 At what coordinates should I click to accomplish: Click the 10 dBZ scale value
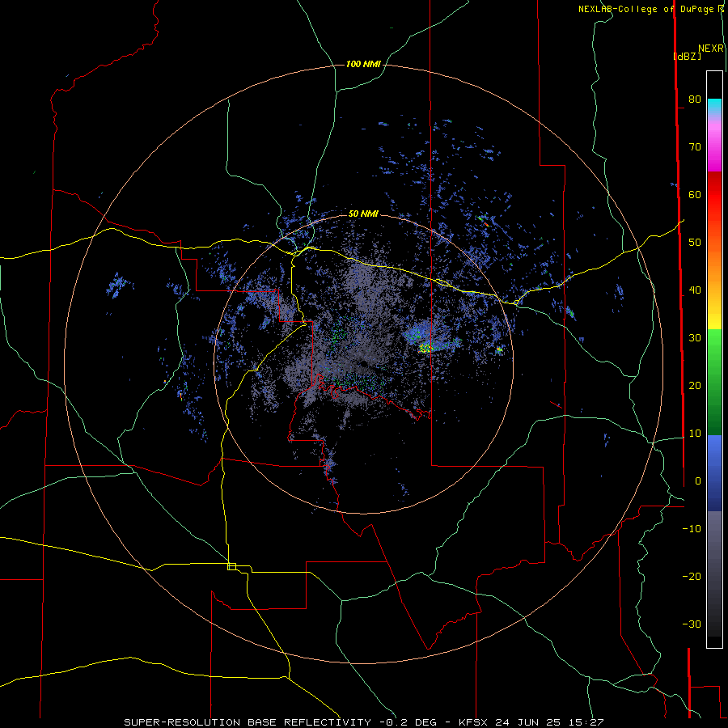pyautogui.click(x=695, y=434)
